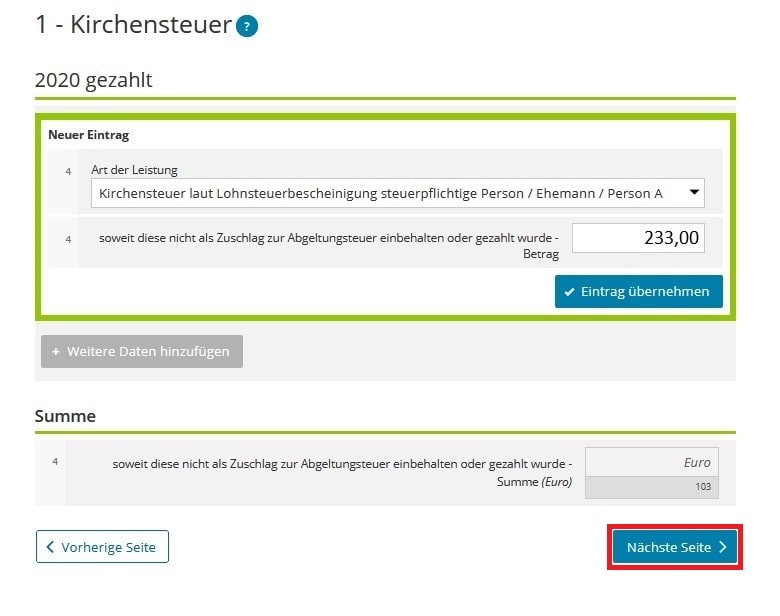Screen dimensions: 780x616
Task: Go back with the Vorherige Seite button
Action: click(102, 547)
